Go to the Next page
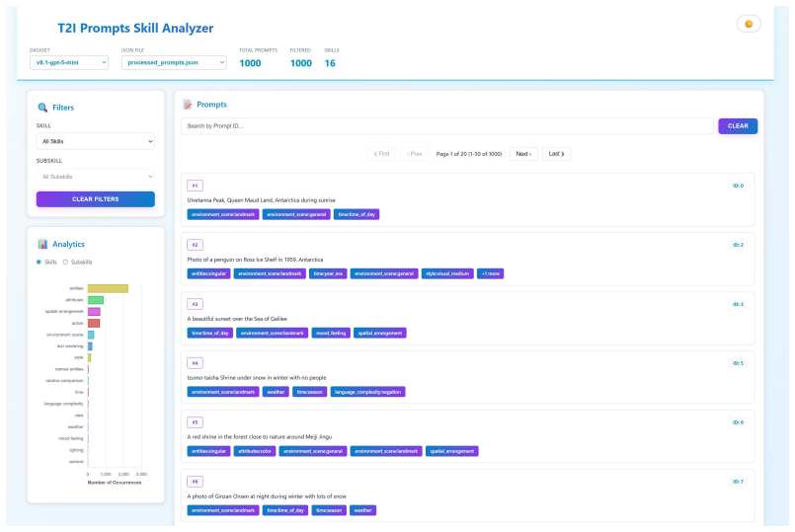Image resolution: width=795 pixels, height=532 pixels. 523,154
